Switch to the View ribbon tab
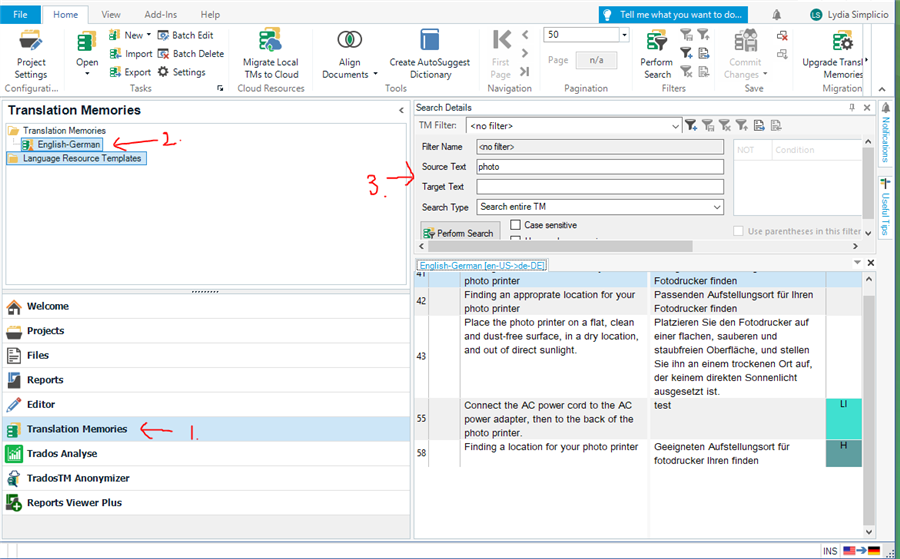Viewport: 900px width, 559px height. point(111,15)
